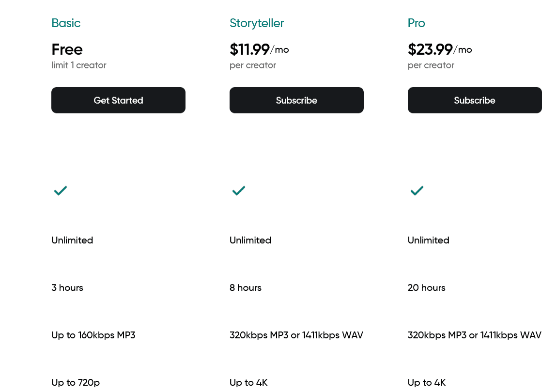Select the Basic plan heading

(x=66, y=23)
